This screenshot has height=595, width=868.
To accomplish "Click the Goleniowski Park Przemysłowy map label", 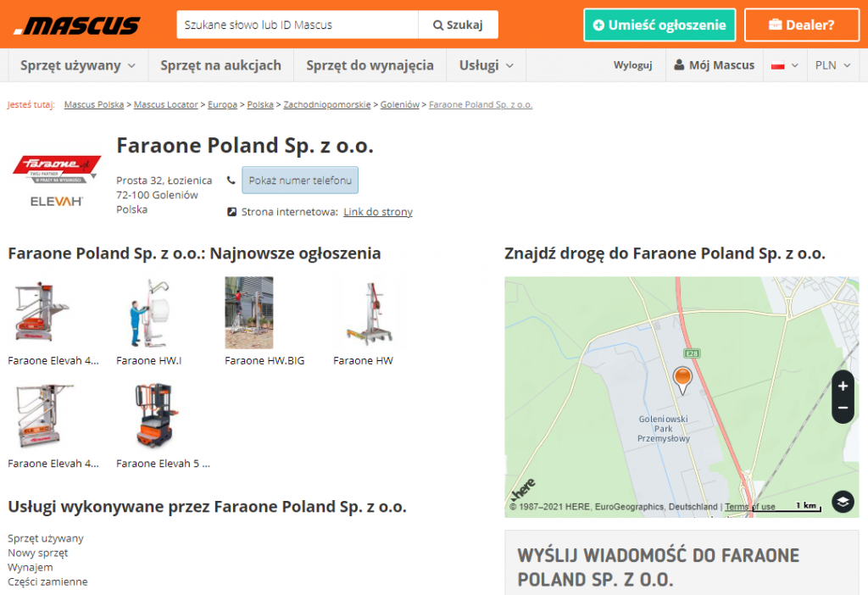I will 663,428.
